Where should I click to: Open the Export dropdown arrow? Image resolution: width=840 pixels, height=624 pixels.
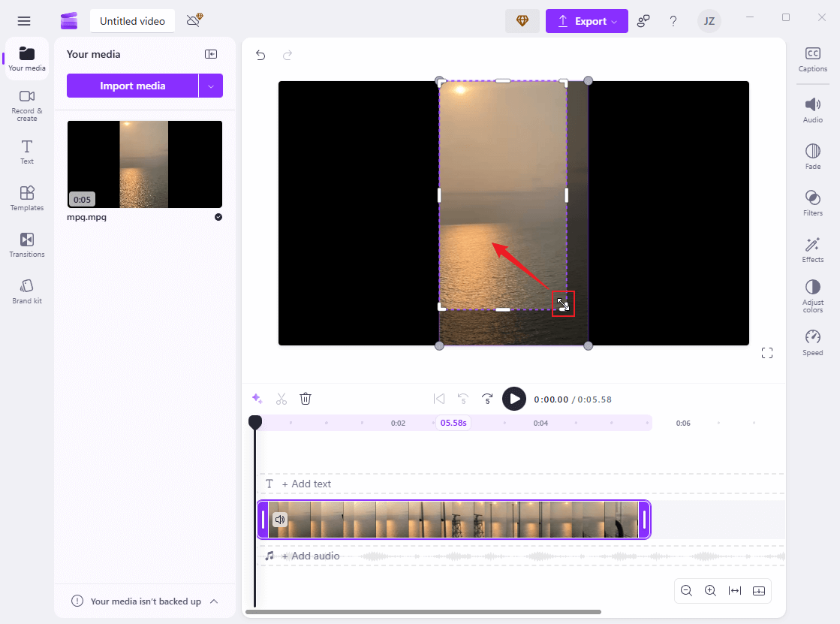pyautogui.click(x=616, y=21)
